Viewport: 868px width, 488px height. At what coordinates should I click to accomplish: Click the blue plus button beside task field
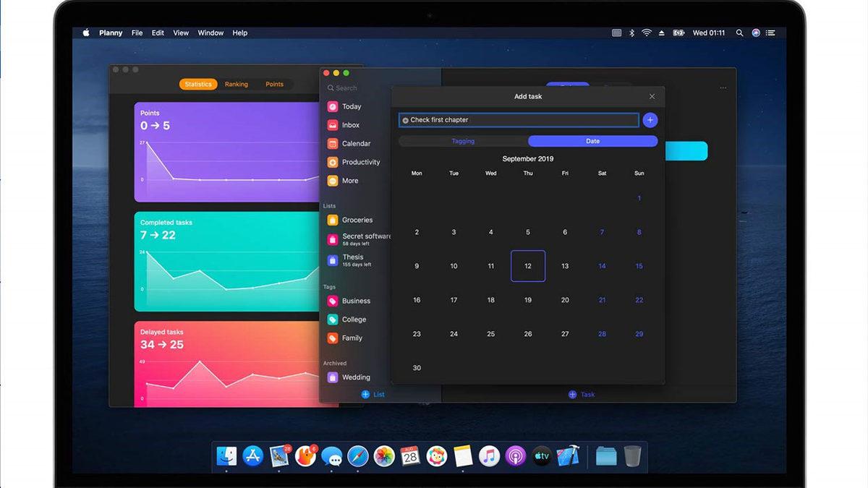(650, 120)
